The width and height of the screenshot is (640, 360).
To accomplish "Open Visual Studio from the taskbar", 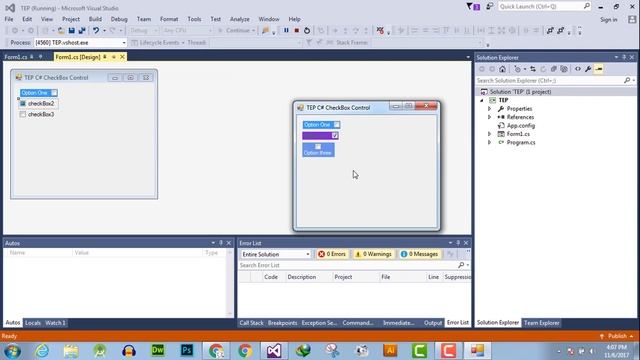I will (x=274, y=351).
